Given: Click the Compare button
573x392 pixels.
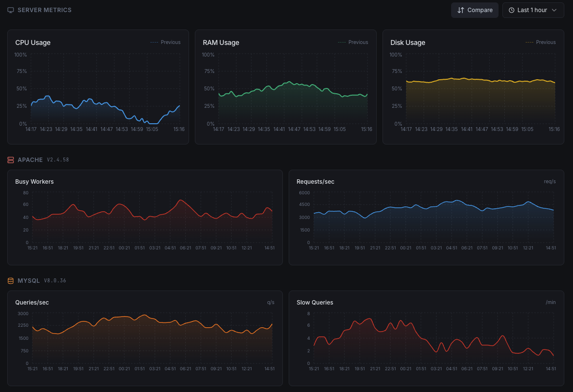Looking at the screenshot, I should [474, 10].
